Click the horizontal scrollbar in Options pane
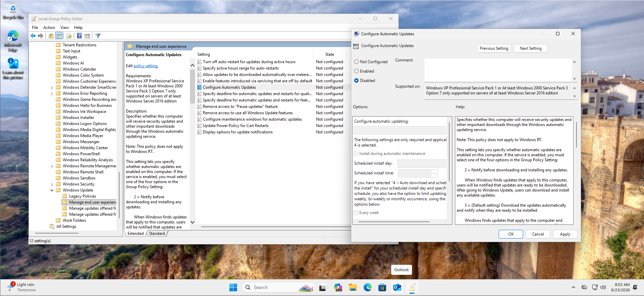 coord(394,222)
